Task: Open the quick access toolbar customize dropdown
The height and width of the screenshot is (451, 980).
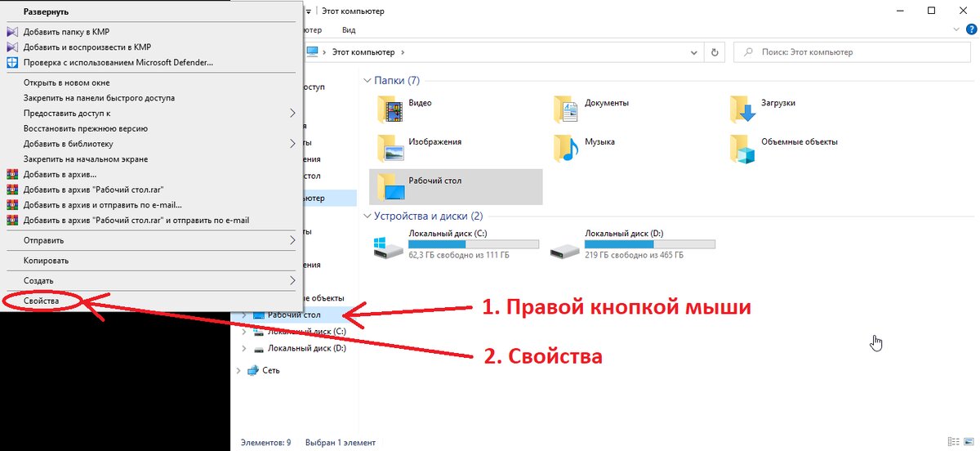Action: [x=309, y=11]
